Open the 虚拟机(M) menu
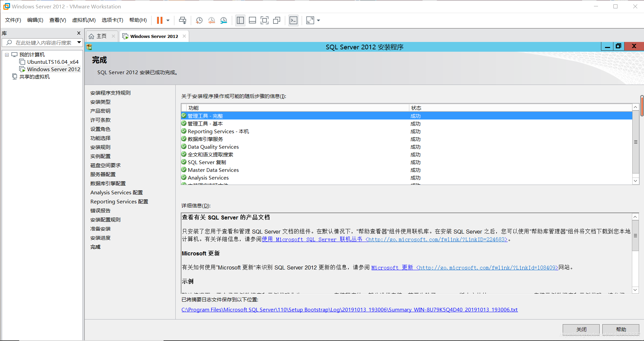Screen dimensions: 644x341 coord(84,20)
